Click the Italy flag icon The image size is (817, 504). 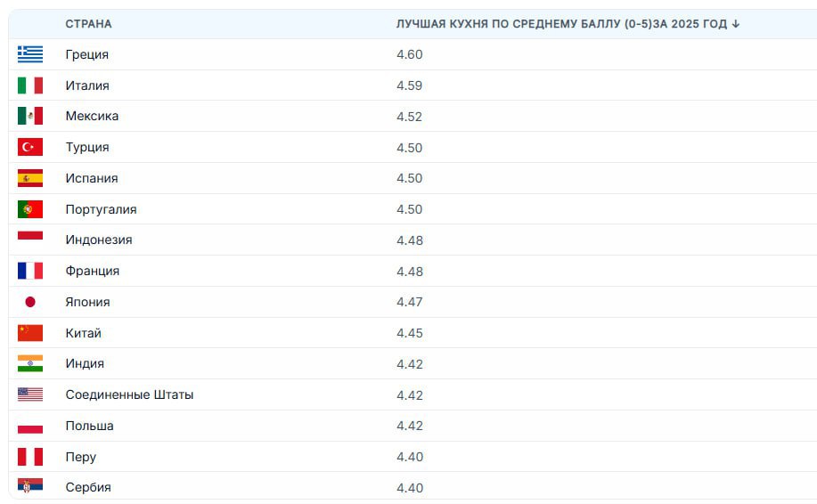click(x=30, y=85)
